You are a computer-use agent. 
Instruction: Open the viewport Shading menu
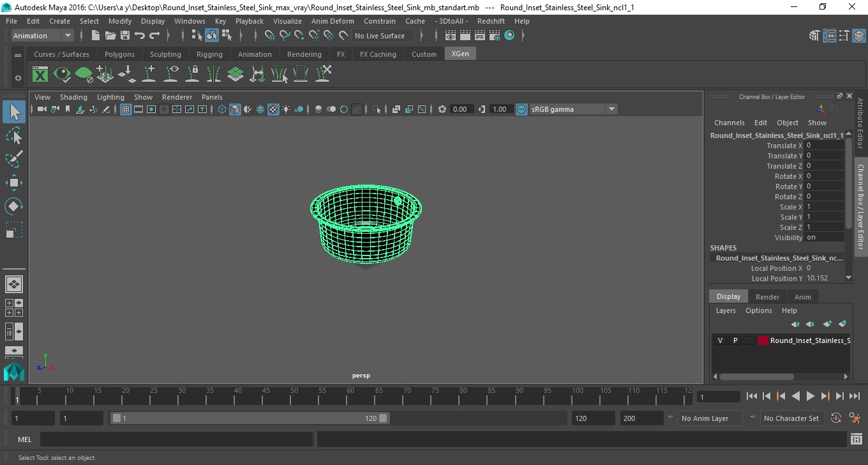click(x=73, y=97)
